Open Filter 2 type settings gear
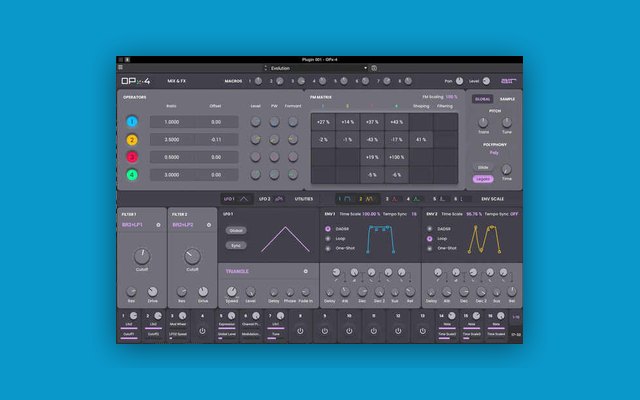Viewport: 640px width, 400px height. click(209, 225)
